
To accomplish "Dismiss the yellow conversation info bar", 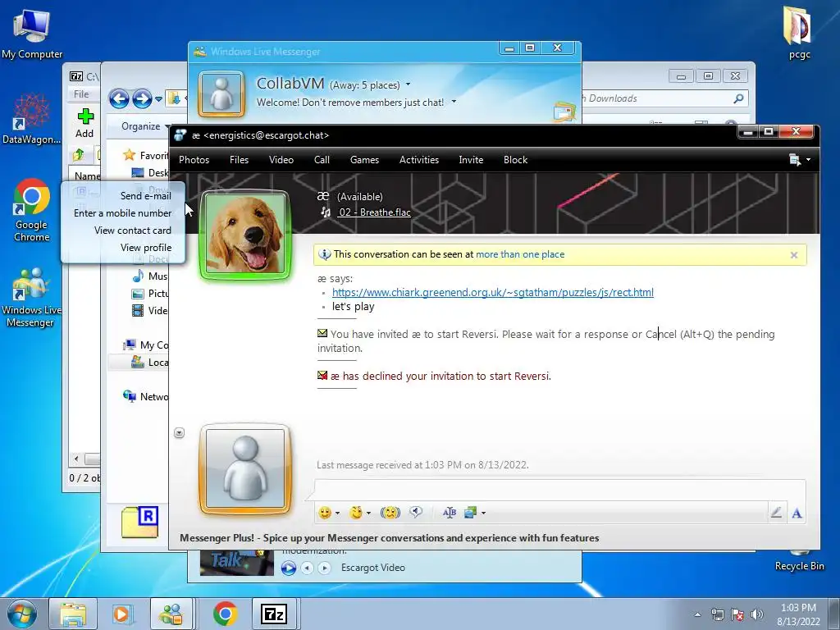I will 794,255.
